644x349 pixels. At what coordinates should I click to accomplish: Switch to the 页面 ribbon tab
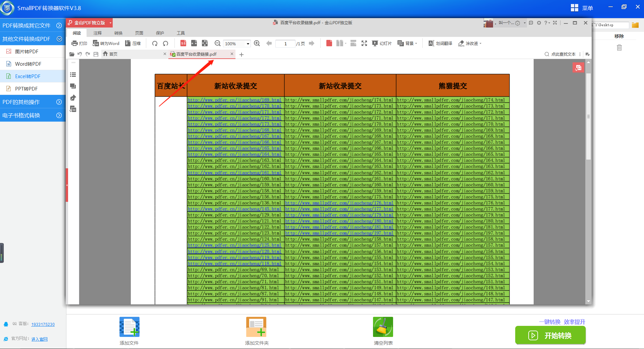139,33
